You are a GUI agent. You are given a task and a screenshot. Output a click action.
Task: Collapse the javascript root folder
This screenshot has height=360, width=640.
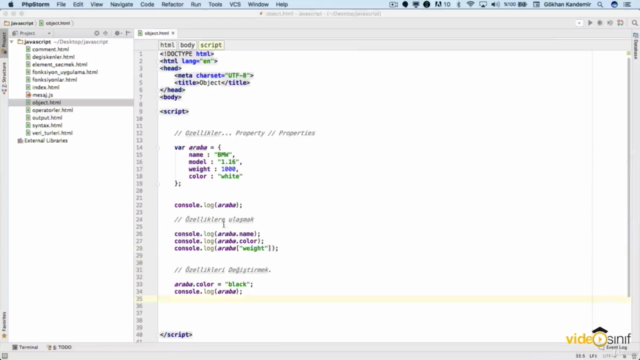tap(12, 42)
